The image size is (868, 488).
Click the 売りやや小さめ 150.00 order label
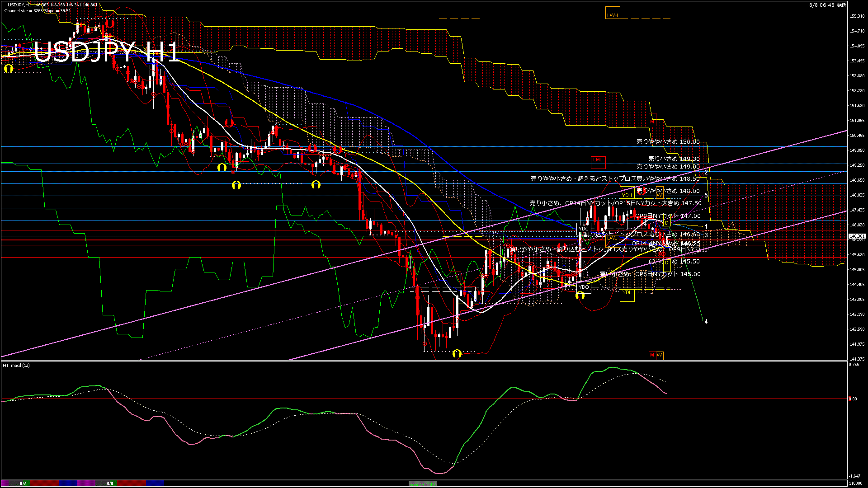tap(668, 141)
